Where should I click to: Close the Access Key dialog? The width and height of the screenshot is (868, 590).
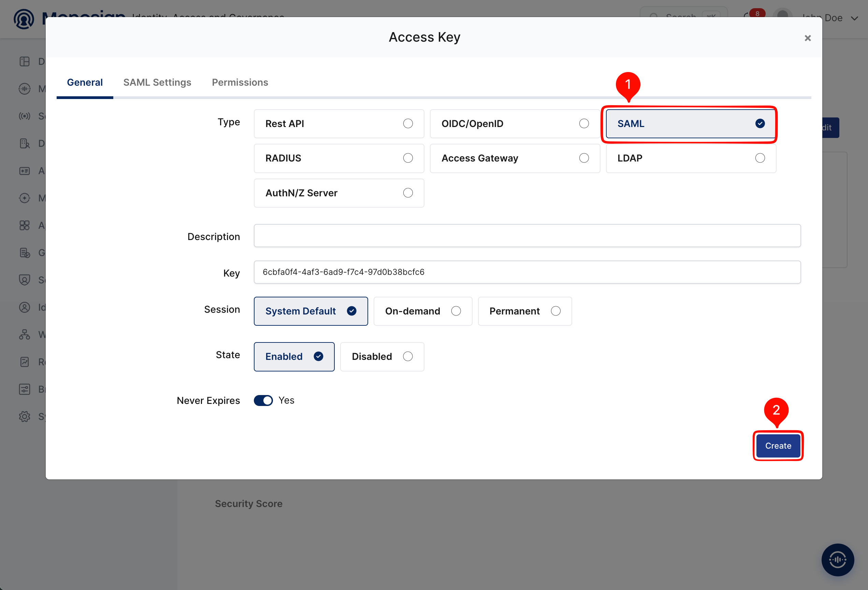point(808,38)
